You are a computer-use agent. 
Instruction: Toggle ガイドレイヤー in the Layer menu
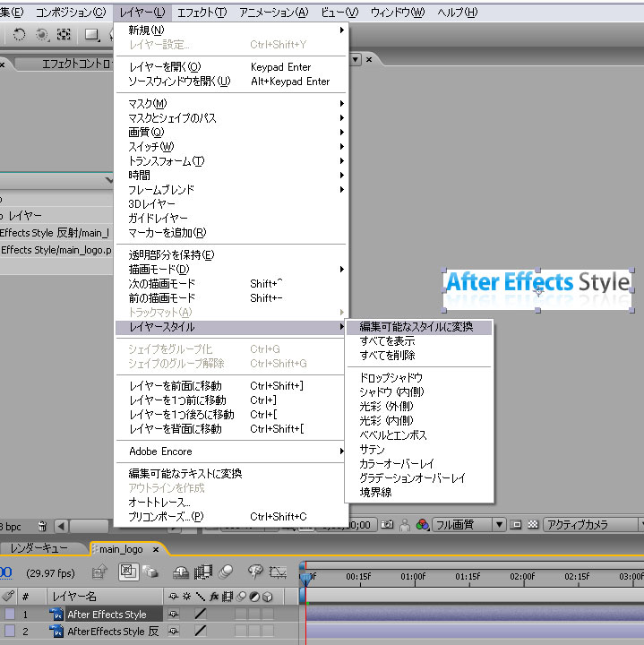(x=231, y=219)
